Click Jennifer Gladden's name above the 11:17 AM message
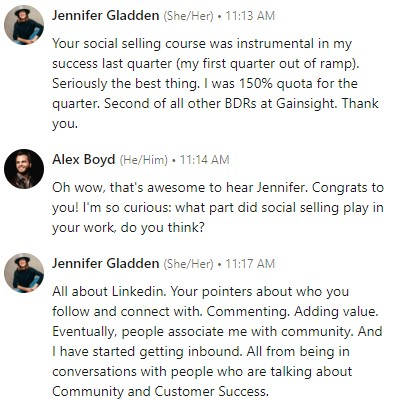 106,264
